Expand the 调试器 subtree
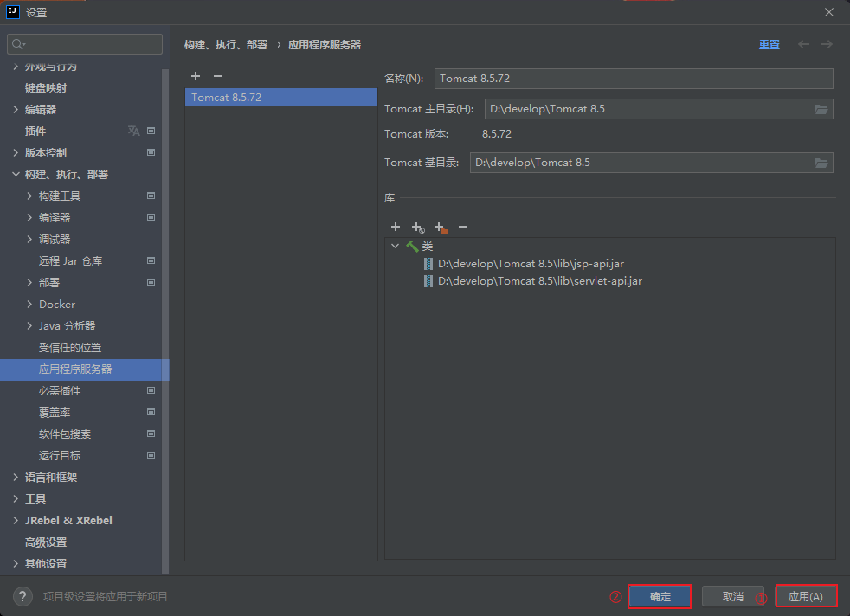Screen dimensions: 850x616 pyautogui.click(x=29, y=239)
